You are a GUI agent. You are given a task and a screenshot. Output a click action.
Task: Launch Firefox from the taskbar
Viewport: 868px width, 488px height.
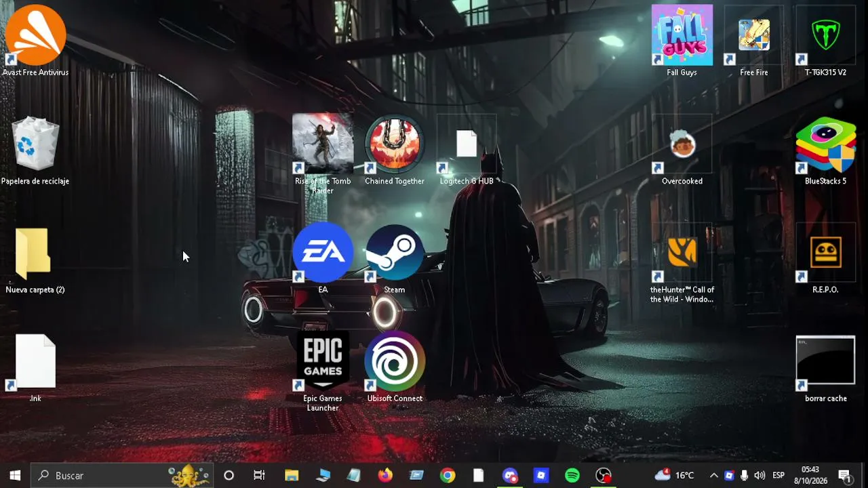(385, 476)
